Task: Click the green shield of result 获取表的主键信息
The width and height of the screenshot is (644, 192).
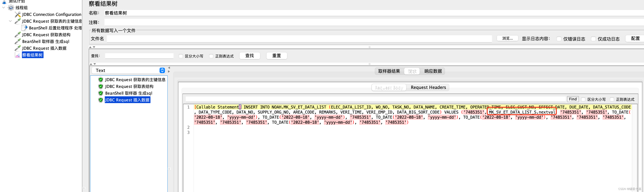Action: (x=101, y=80)
